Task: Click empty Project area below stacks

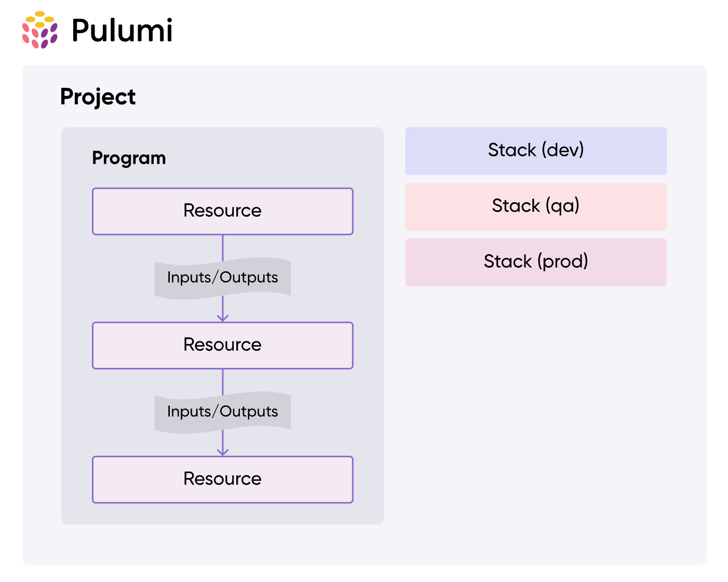Action: (x=535, y=416)
